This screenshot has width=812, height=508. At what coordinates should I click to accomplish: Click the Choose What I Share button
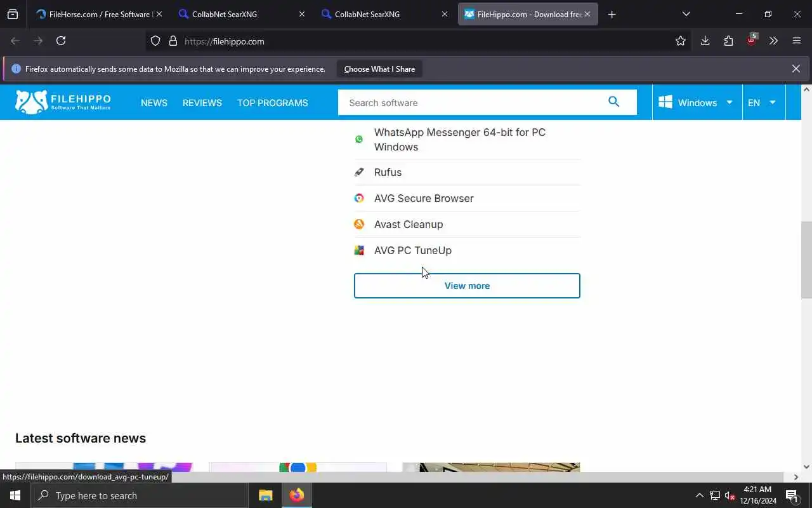[x=379, y=69]
